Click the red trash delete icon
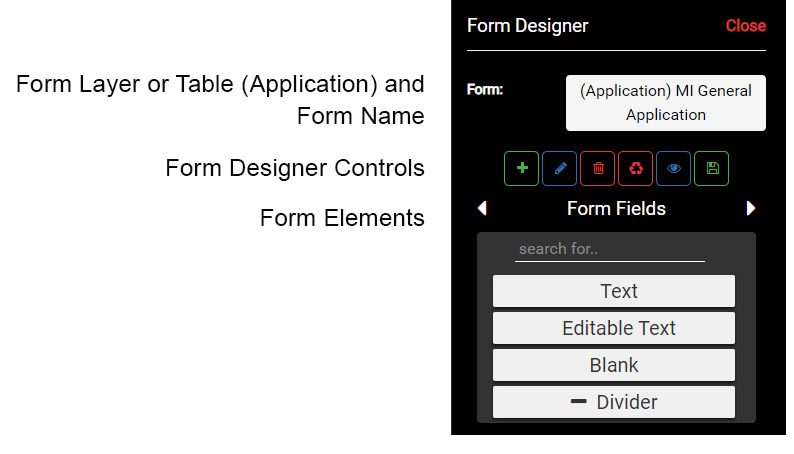The width and height of the screenshot is (794, 454). 598,169
